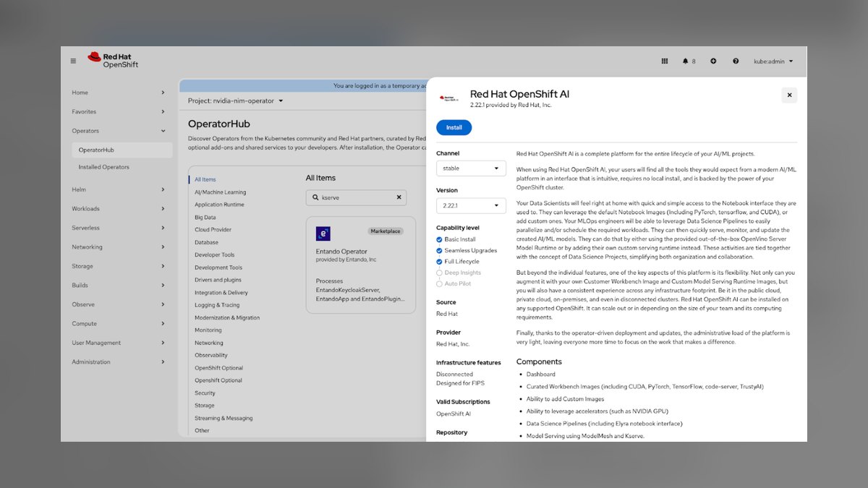
Task: Select OperatorHub in the sidebar
Action: [122, 150]
